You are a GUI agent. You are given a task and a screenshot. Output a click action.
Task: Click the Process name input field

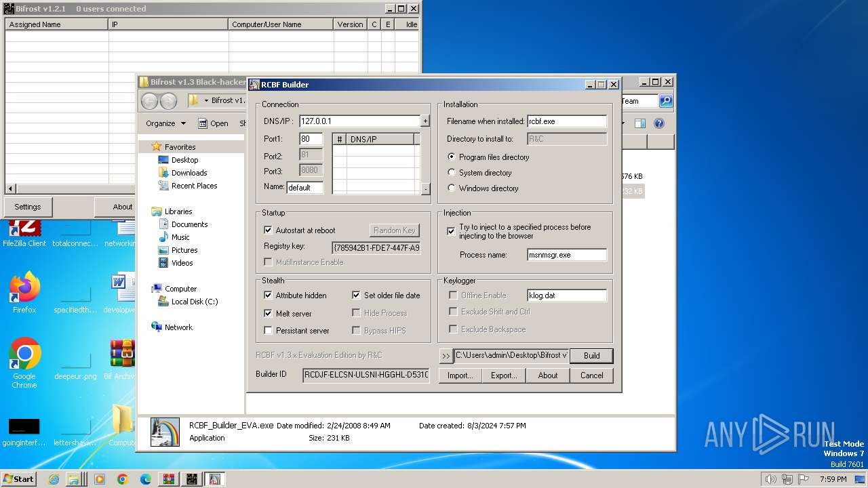click(x=567, y=255)
